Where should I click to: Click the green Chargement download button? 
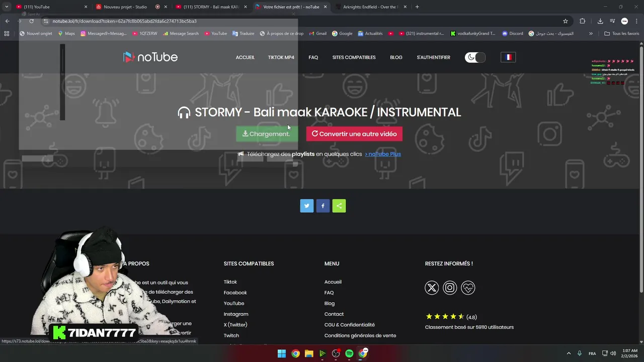267,134
